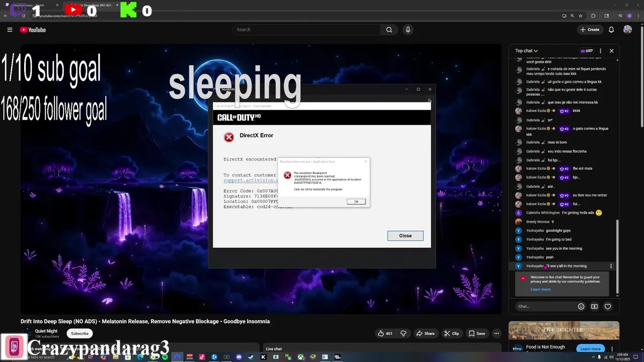The height and width of the screenshot is (362, 644).
Task: Open Spotify from the taskbar
Action: coord(165,357)
